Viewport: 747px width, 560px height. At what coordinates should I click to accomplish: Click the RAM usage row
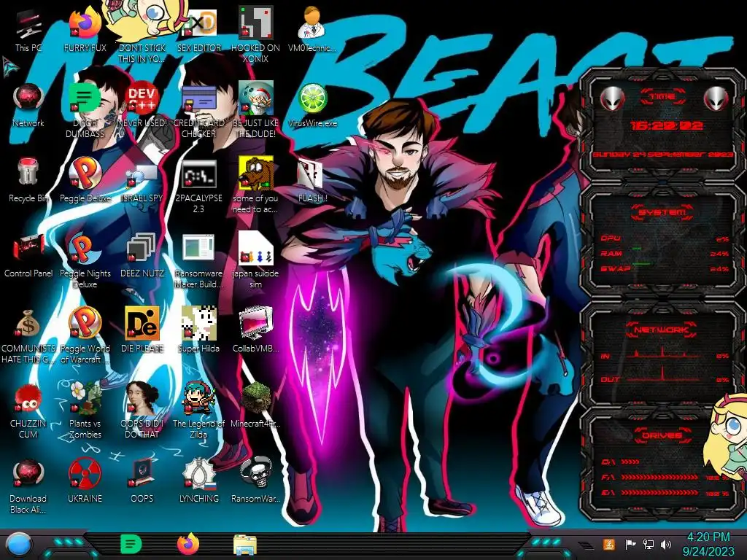tap(665, 253)
